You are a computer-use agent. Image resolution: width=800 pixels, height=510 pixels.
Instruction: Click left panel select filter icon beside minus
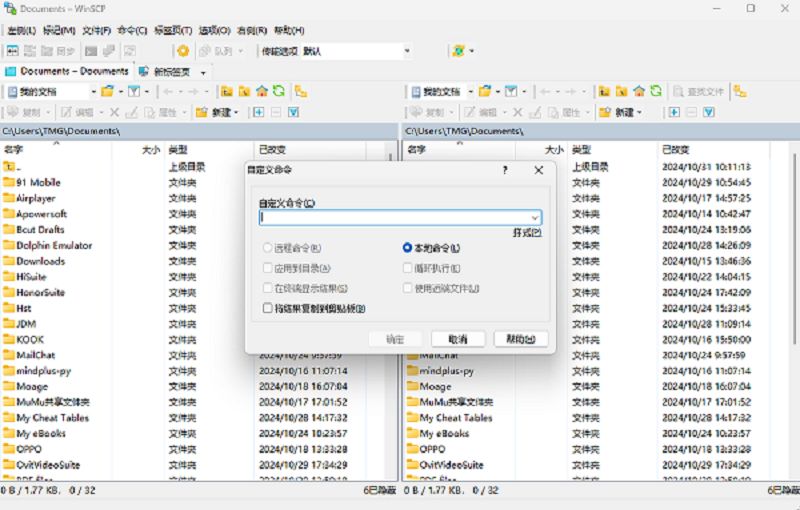click(293, 112)
